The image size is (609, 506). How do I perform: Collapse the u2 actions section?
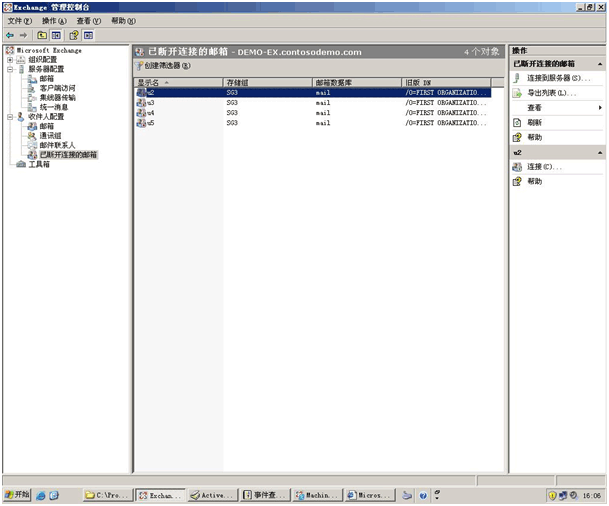click(x=600, y=153)
